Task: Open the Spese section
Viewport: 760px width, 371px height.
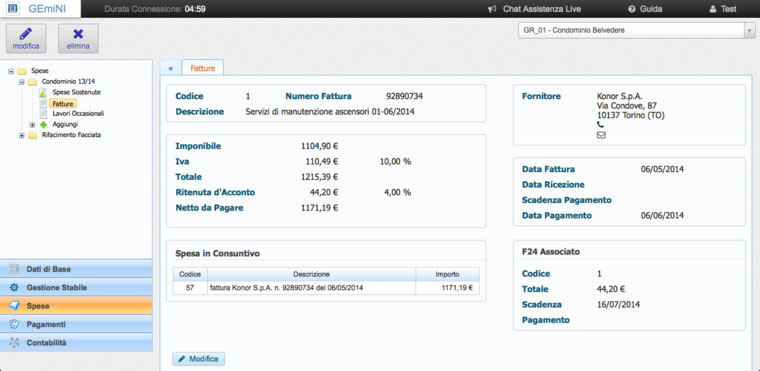Action: (x=76, y=306)
